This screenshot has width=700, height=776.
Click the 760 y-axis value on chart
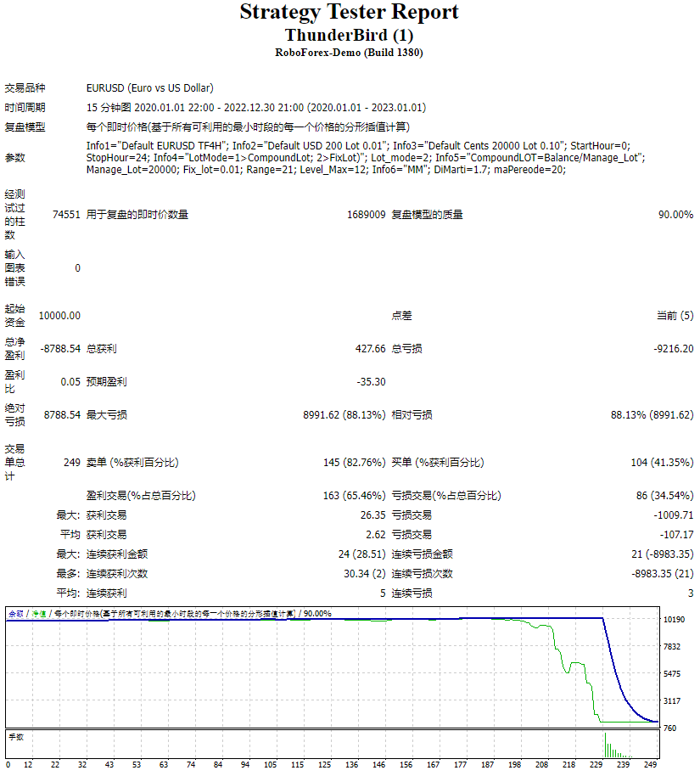click(669, 728)
